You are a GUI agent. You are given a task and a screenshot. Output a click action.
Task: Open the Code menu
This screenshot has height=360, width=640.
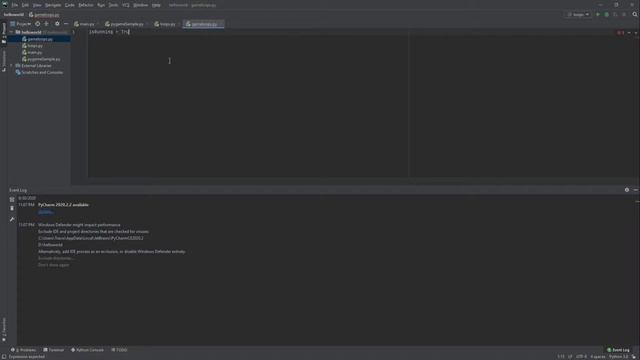click(70, 5)
